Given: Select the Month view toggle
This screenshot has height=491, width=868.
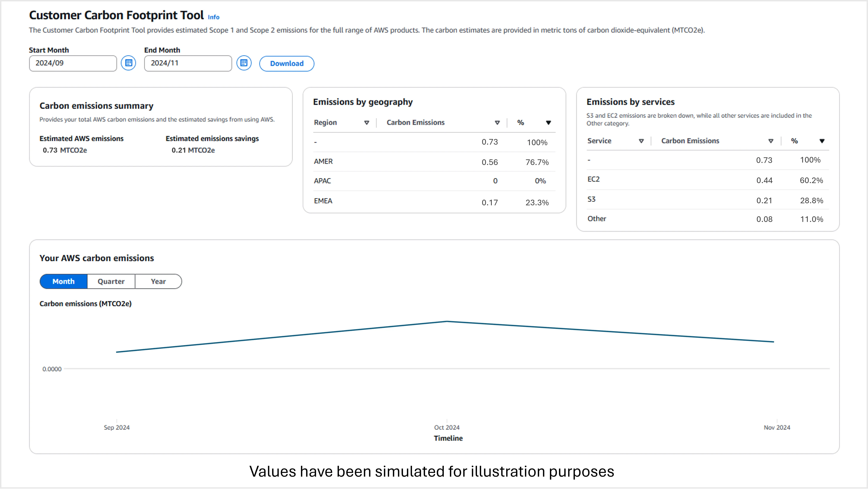Looking at the screenshot, I should pyautogui.click(x=63, y=281).
